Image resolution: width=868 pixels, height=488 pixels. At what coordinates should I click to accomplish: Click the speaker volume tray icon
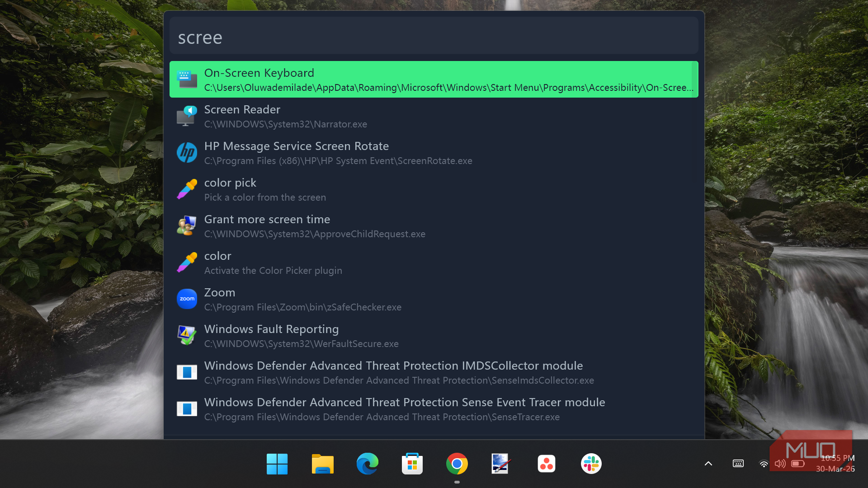click(780, 464)
